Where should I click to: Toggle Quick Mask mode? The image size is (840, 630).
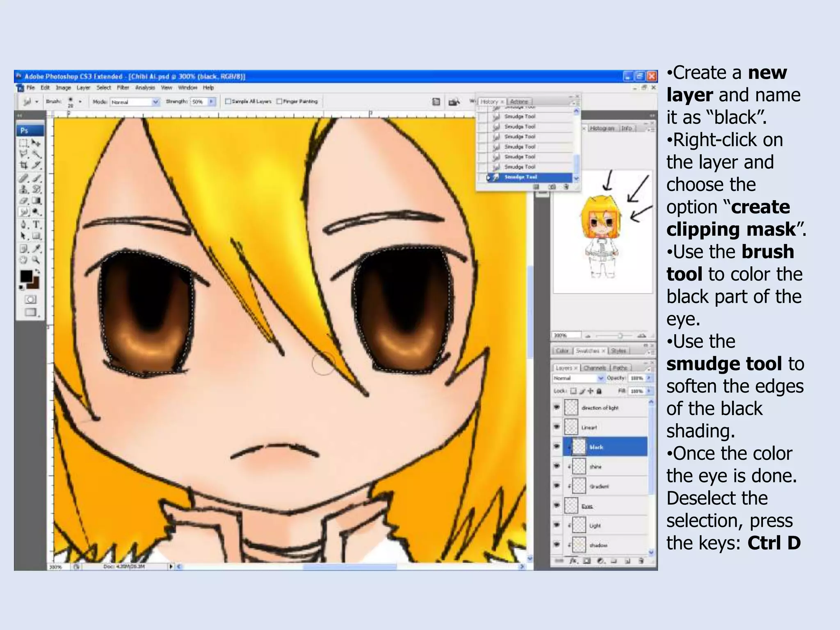point(30,299)
